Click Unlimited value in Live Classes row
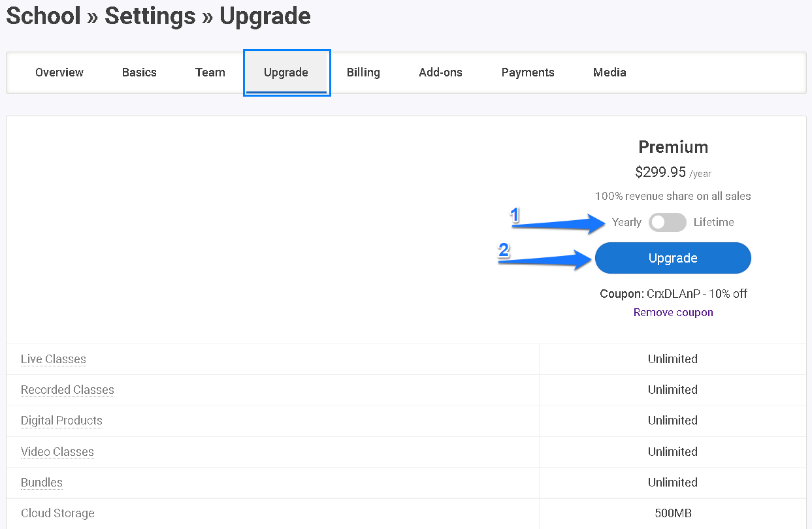The height and width of the screenshot is (529, 812). click(673, 359)
